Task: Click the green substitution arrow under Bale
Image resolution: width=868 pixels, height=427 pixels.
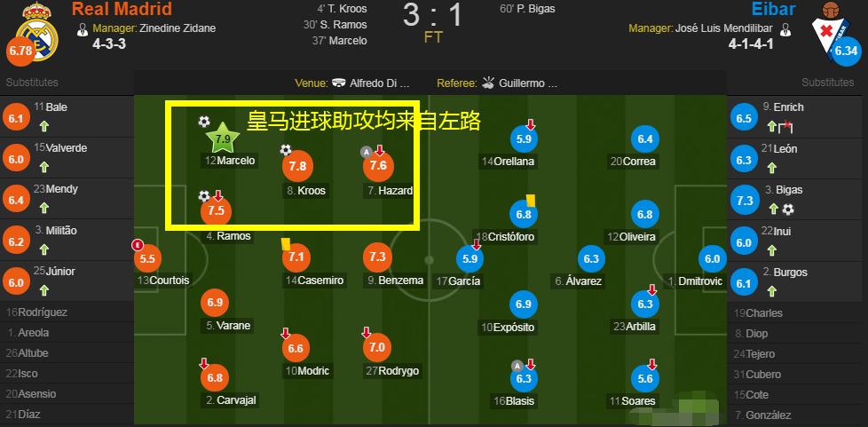Action: [x=44, y=126]
